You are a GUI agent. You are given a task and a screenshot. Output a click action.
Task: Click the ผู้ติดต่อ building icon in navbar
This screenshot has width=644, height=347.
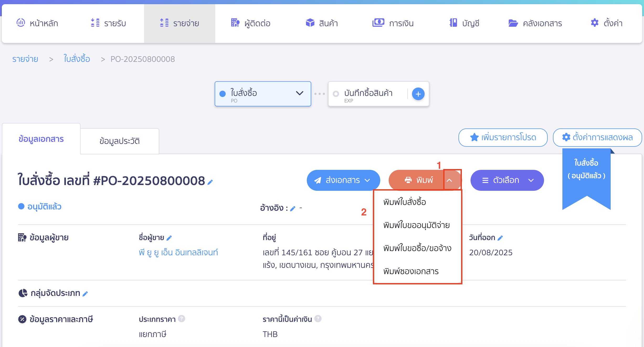[x=235, y=23]
